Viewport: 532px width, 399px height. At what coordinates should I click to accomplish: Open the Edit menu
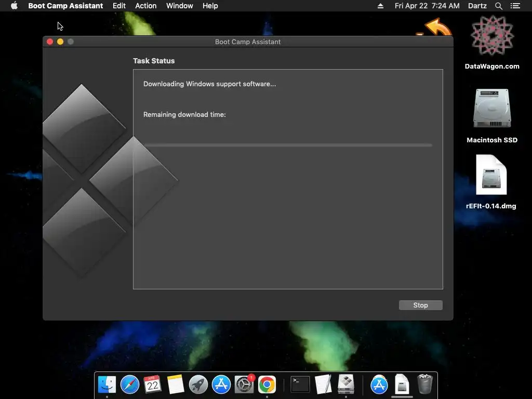[119, 6]
